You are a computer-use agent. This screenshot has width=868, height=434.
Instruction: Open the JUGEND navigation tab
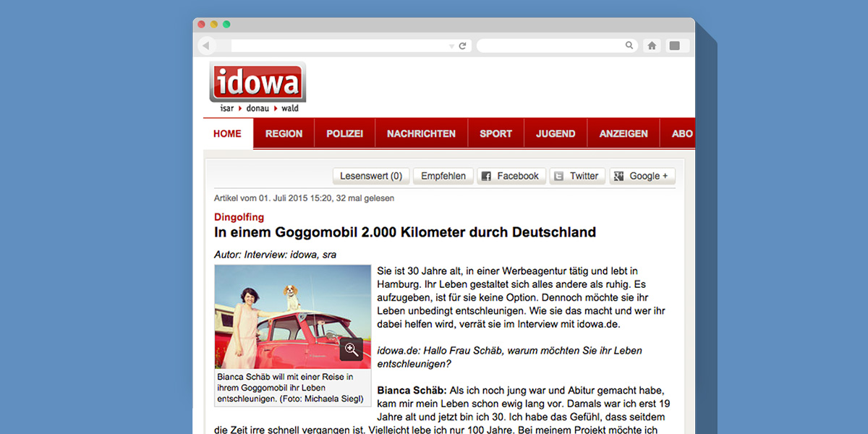click(x=556, y=134)
